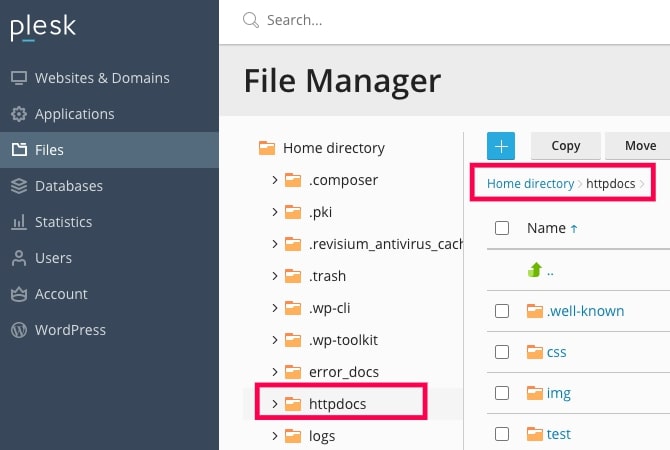
Task: Open Websites & Domains in sidebar
Action: (x=102, y=78)
